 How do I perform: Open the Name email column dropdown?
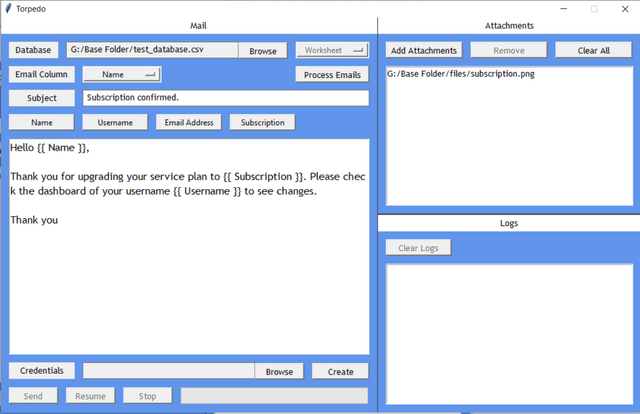[122, 74]
